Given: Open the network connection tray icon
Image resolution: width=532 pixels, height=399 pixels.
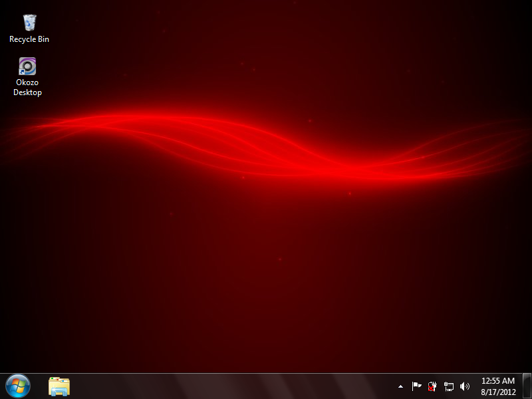Looking at the screenshot, I should pos(448,386).
